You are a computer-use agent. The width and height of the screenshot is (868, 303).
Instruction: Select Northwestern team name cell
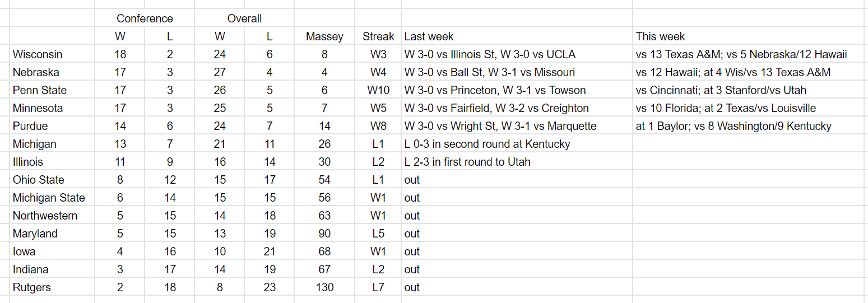coord(52,216)
